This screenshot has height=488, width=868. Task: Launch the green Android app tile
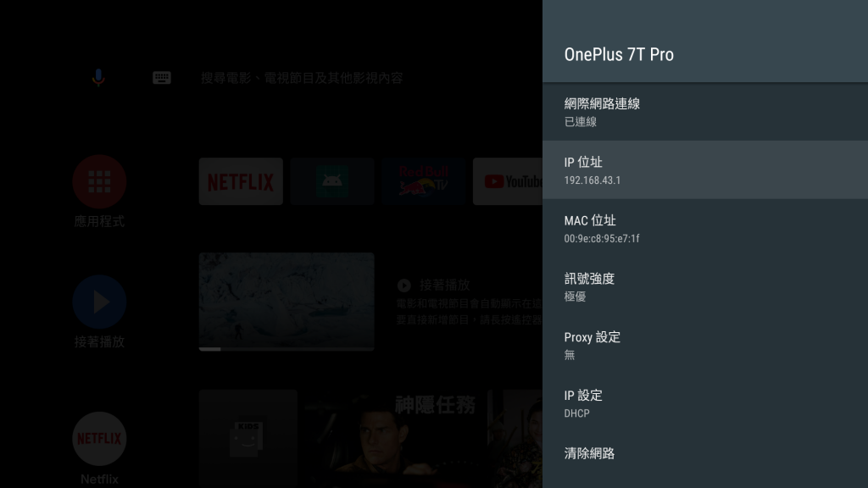(332, 181)
